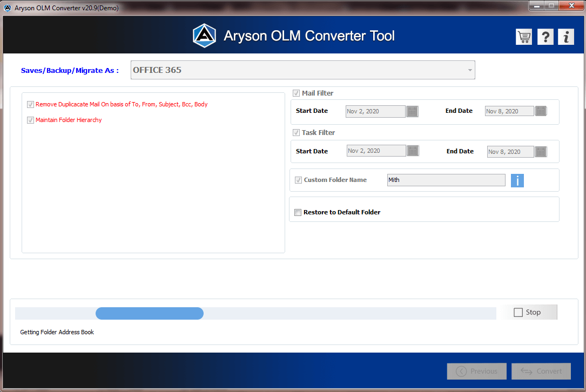The width and height of the screenshot is (586, 392).
Task: Close the Aryson OLM Converter window
Action: tap(571, 5)
